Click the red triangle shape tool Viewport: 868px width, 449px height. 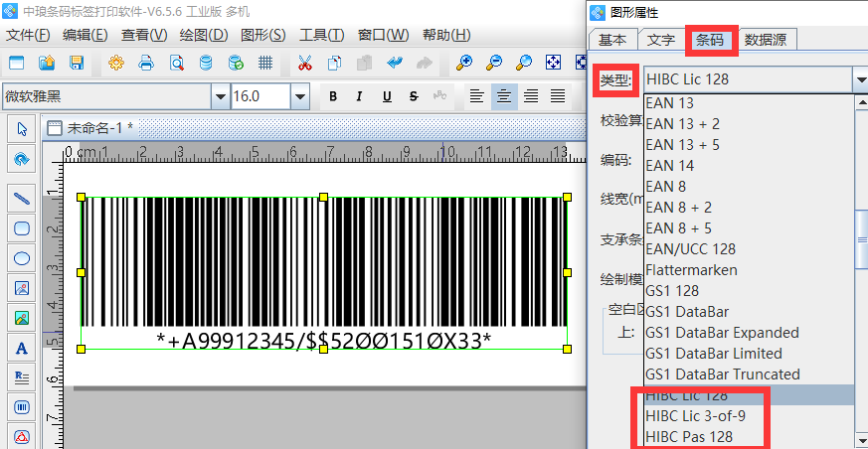22,437
